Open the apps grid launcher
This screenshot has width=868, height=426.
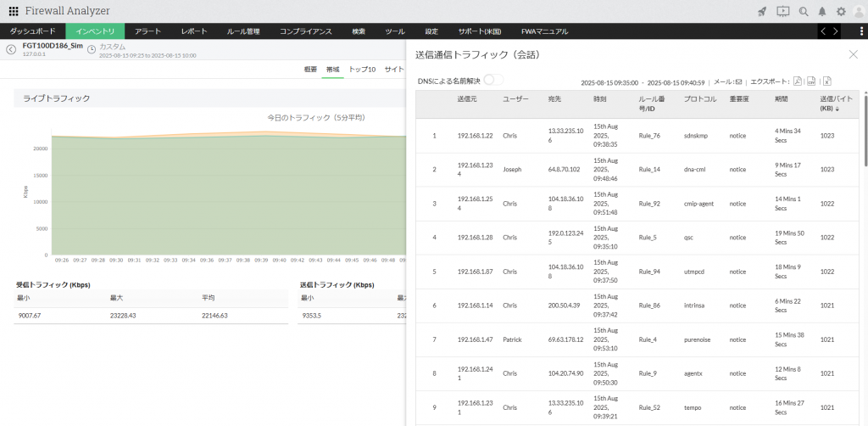tap(14, 11)
